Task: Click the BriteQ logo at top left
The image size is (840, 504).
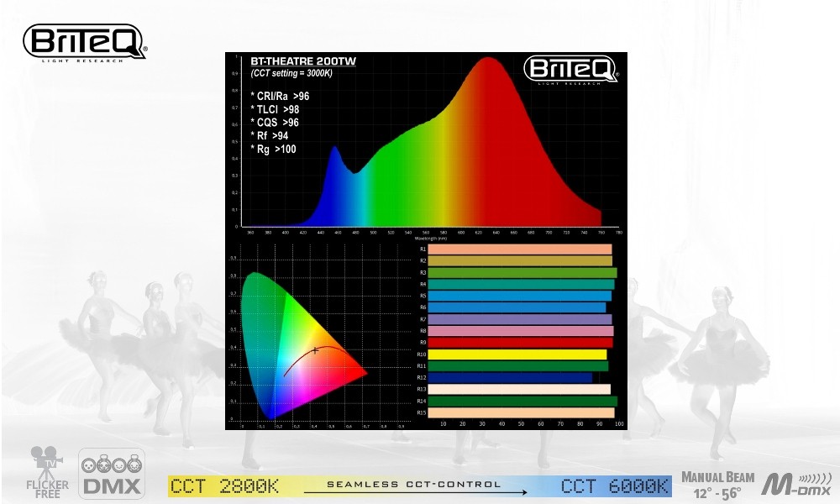Action: tap(84, 43)
